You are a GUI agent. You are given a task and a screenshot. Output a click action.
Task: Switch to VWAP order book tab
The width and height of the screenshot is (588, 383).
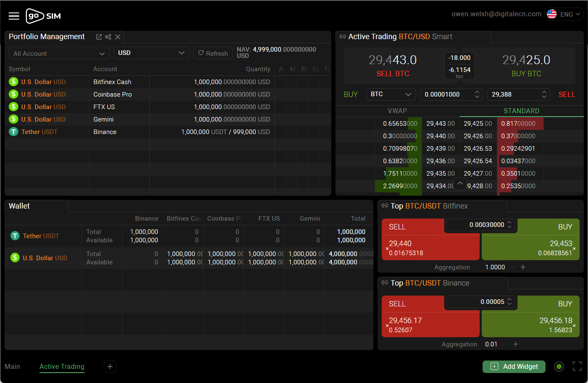click(x=397, y=111)
